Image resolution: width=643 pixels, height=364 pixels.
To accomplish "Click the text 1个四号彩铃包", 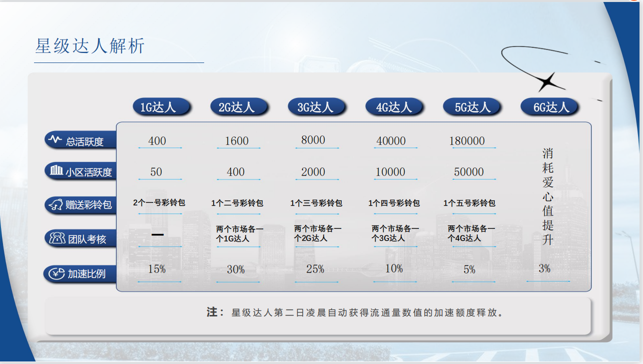I will (x=394, y=203).
